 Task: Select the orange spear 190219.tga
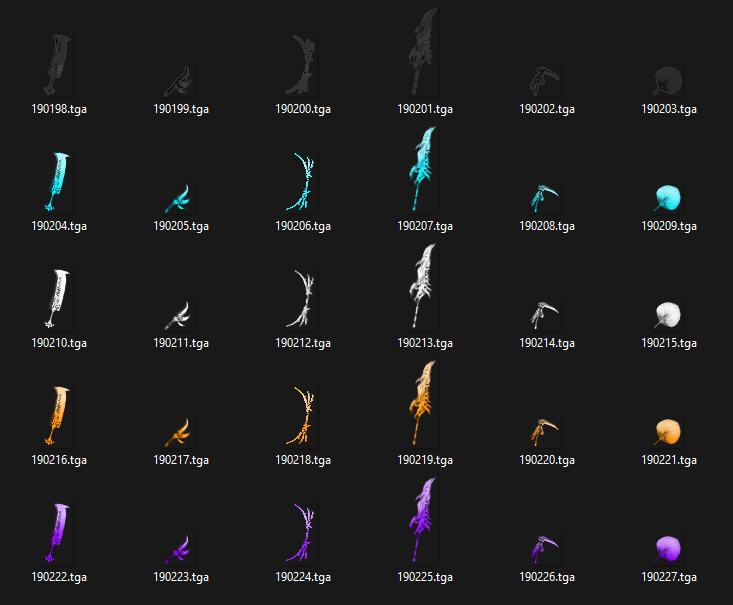423,403
